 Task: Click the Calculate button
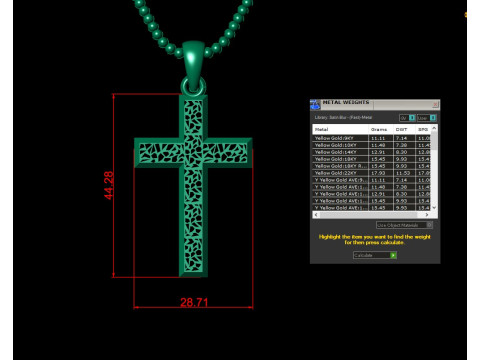pyautogui.click(x=375, y=255)
